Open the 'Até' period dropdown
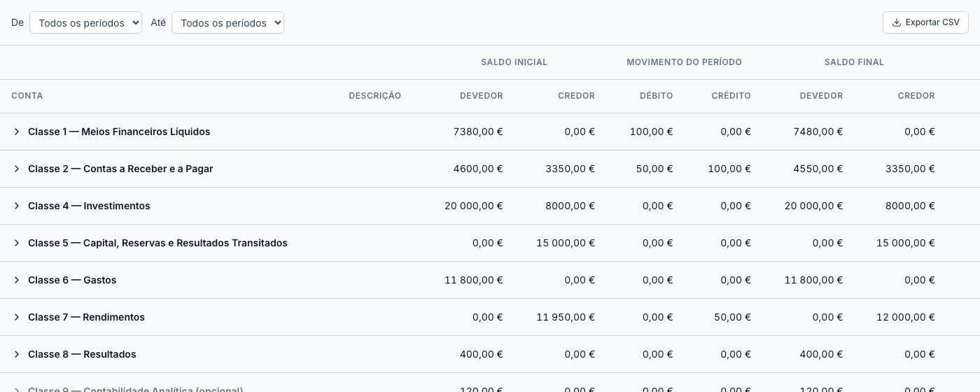This screenshot has height=392, width=980. [227, 22]
